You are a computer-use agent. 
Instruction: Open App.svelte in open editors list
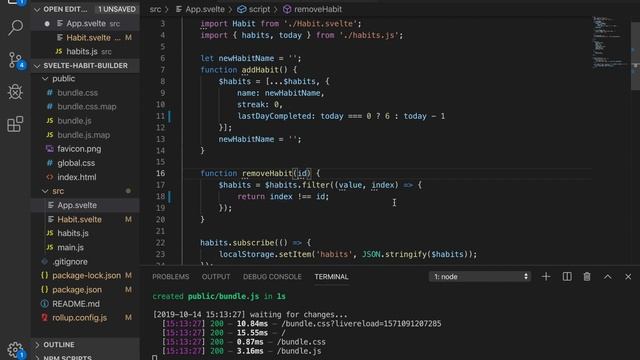pyautogui.click(x=86, y=24)
